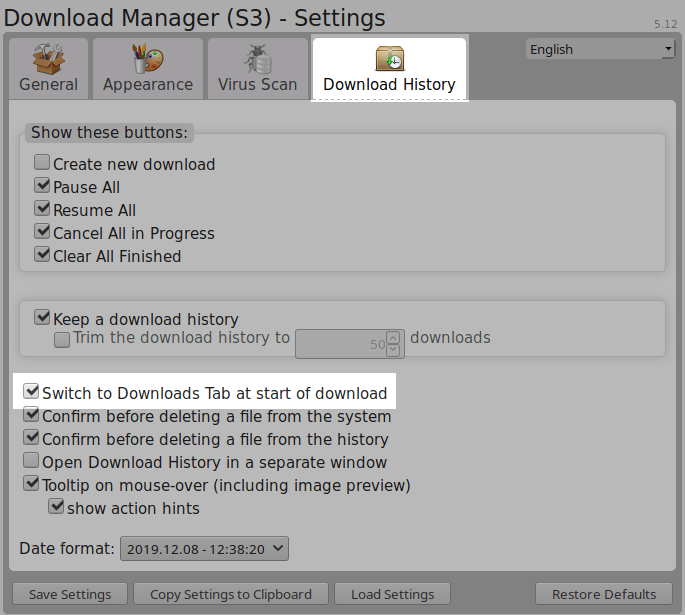
Task: Toggle Cancel All in Progress checkbox
Action: 42,231
